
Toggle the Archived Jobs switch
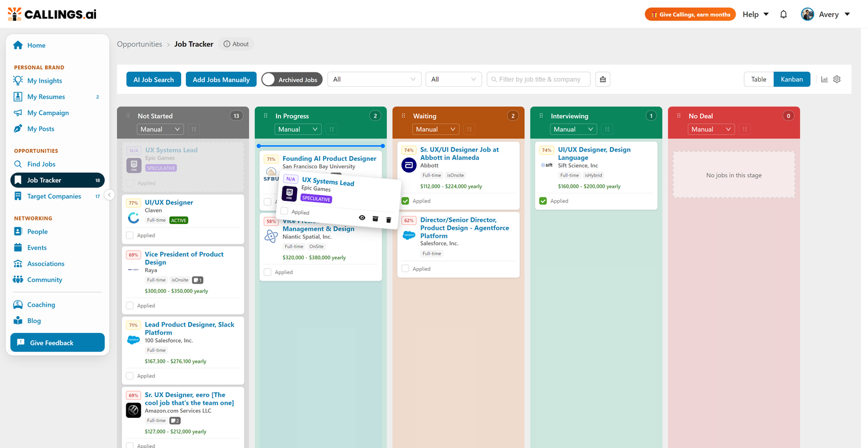pyautogui.click(x=290, y=79)
